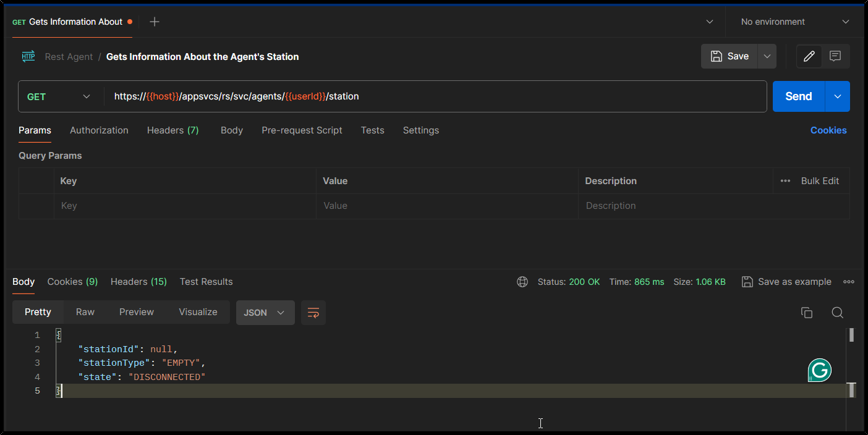Open the response Headers (15) tab
This screenshot has height=435, width=868.
139,282
